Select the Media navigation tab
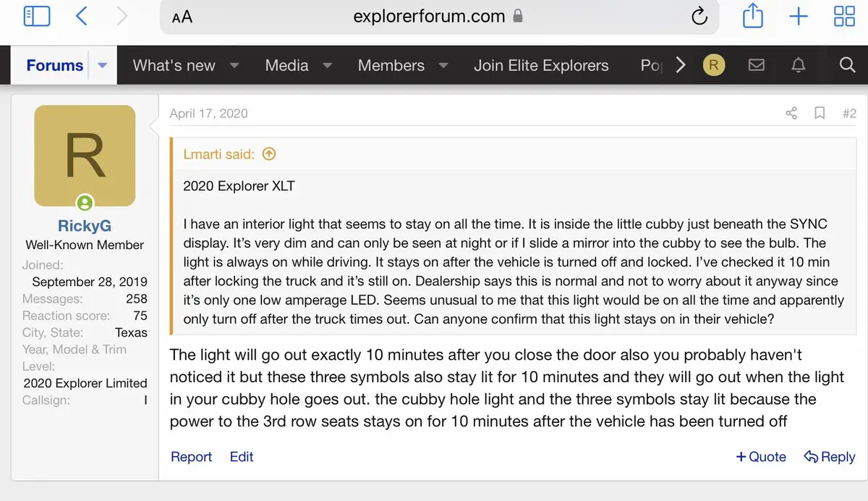This screenshot has width=868, height=501. point(286,65)
